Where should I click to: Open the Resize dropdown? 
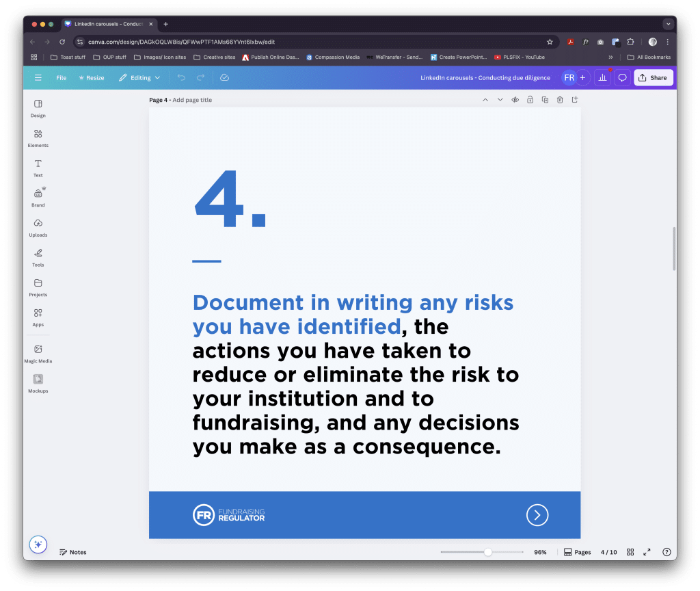coord(91,77)
